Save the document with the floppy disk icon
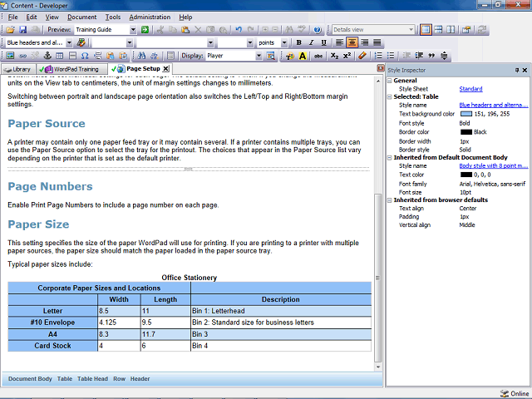Image resolution: width=532 pixels, height=399 pixels. (22, 30)
